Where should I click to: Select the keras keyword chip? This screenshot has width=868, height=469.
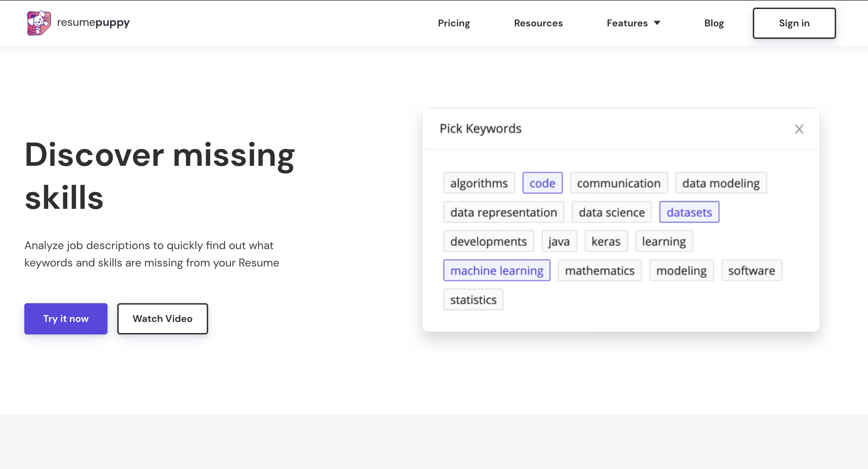(x=606, y=241)
